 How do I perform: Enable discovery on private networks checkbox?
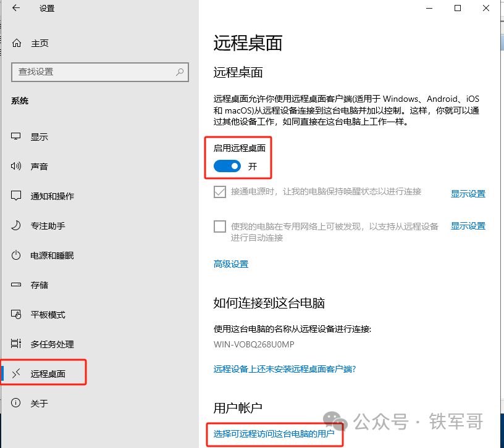coord(220,226)
